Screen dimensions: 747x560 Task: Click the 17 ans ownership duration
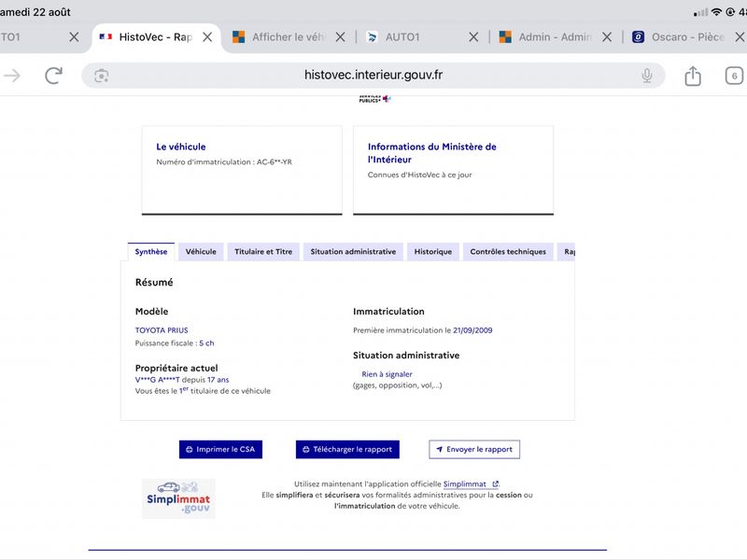218,380
